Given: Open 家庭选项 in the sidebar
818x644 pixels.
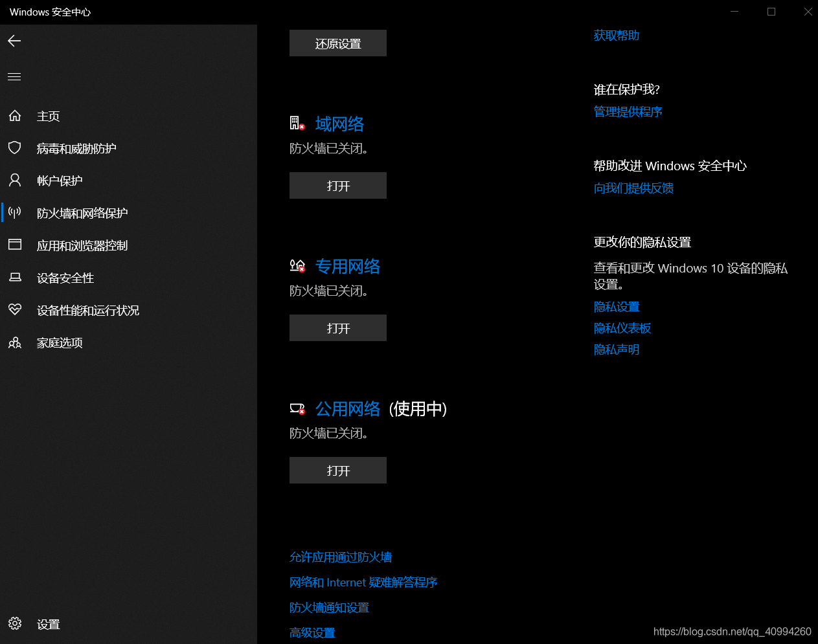Looking at the screenshot, I should (128, 342).
